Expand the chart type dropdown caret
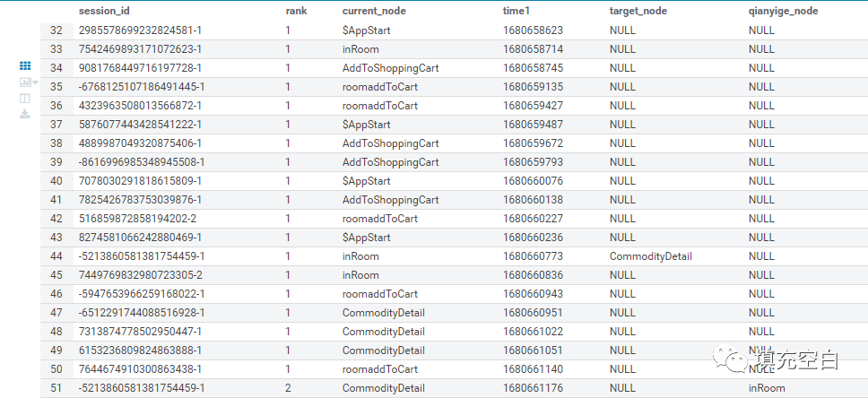 36,82
